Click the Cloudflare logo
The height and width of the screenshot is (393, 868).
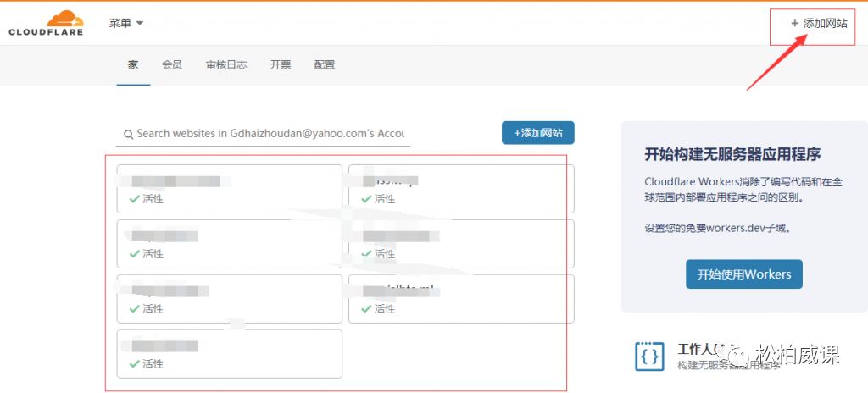click(x=45, y=24)
